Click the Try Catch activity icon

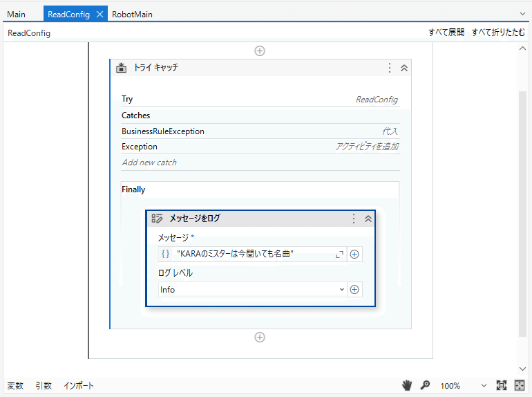tap(121, 68)
